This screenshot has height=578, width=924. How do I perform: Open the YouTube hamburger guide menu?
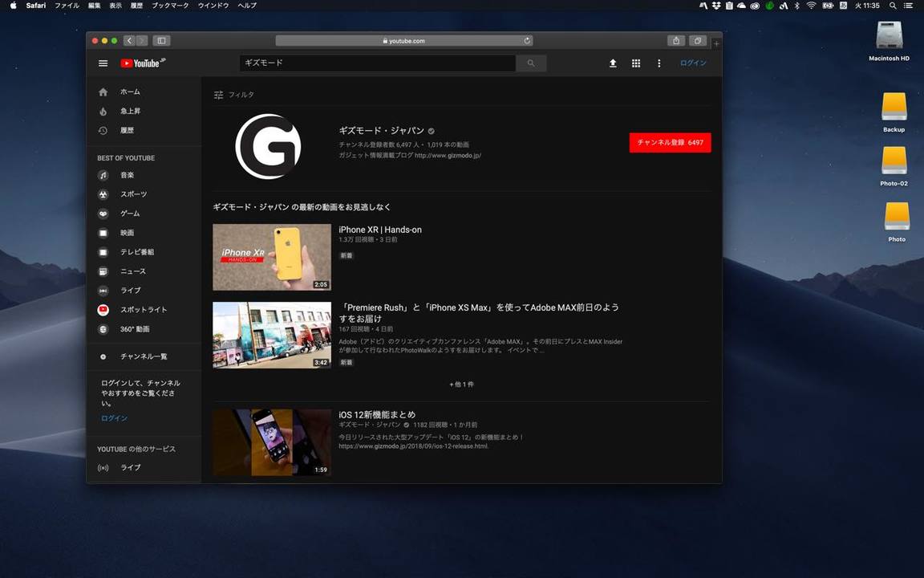(103, 63)
